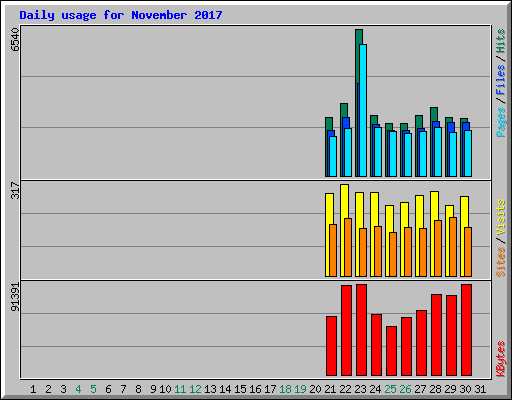
Task: Click the 6540 hits axis value
Action: point(15,40)
